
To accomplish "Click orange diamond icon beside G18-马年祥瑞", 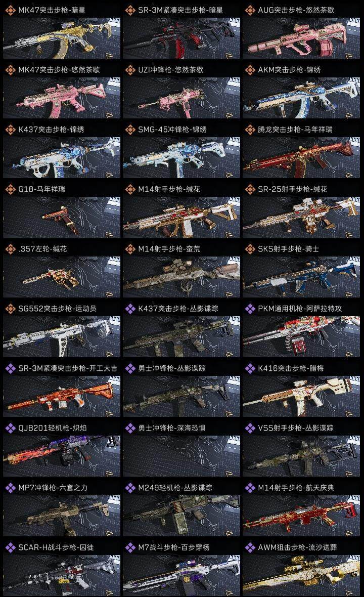I will (x=10, y=189).
